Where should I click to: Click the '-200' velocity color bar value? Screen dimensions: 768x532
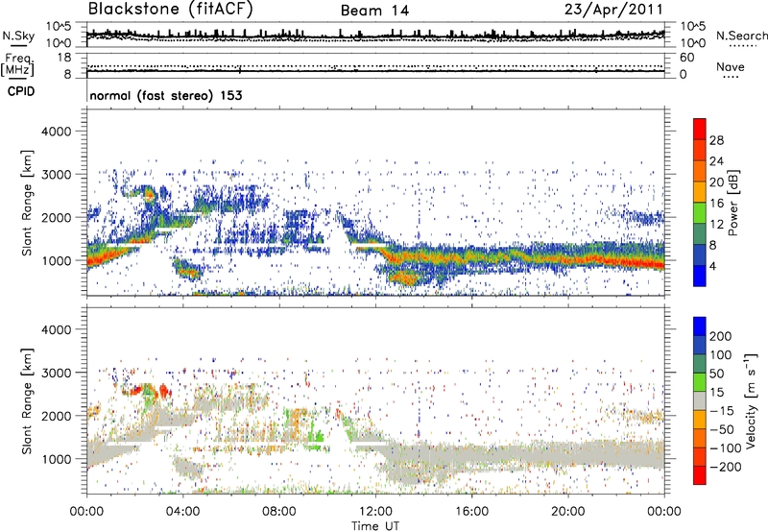point(726,467)
